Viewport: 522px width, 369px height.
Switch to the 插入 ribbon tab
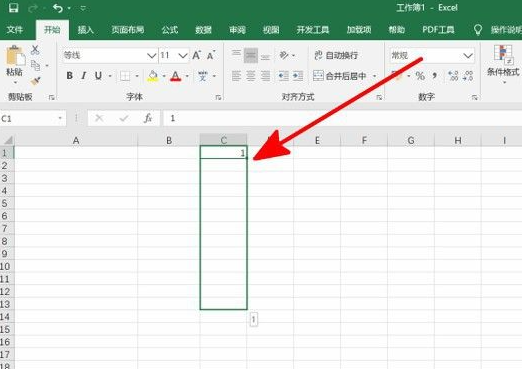(85, 30)
